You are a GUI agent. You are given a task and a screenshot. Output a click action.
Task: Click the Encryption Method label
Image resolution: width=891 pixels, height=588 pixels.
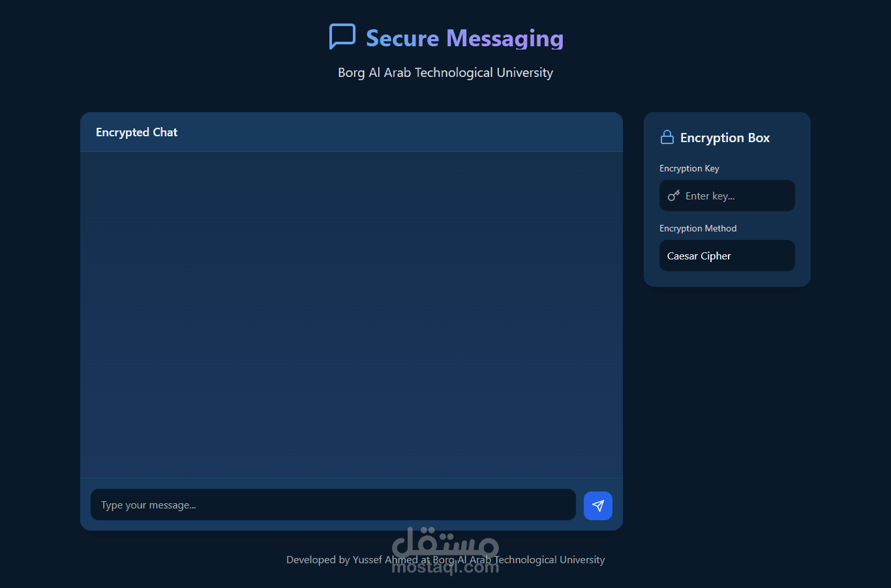click(x=698, y=228)
